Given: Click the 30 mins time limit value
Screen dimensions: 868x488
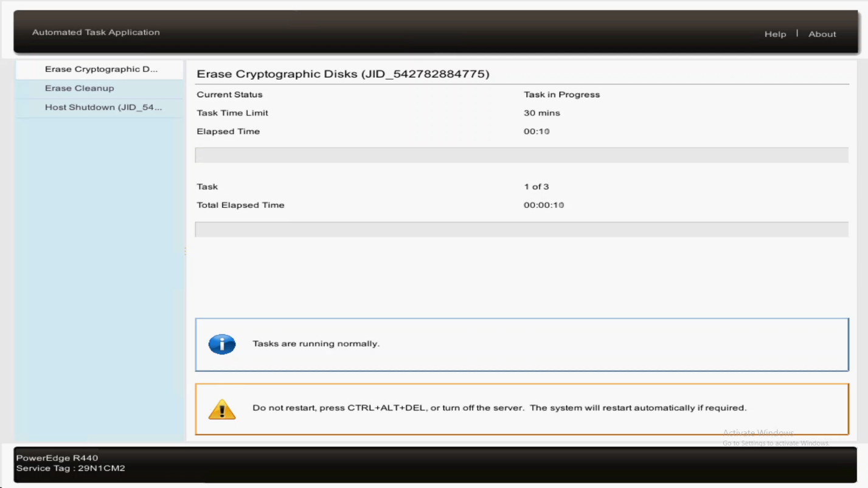Looking at the screenshot, I should [x=542, y=113].
